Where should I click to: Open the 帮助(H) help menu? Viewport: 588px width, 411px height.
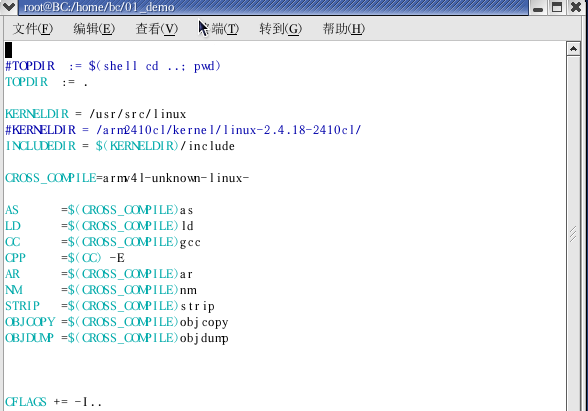tap(344, 29)
